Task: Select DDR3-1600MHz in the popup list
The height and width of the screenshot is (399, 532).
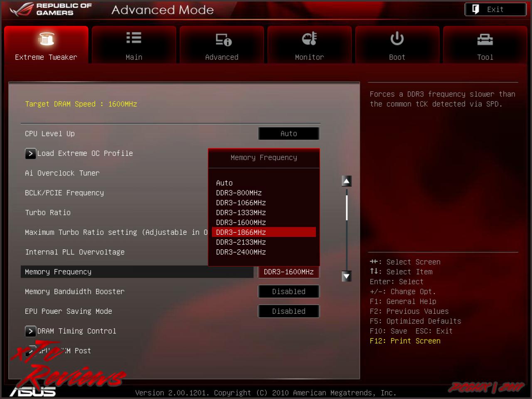Action: 264,222
